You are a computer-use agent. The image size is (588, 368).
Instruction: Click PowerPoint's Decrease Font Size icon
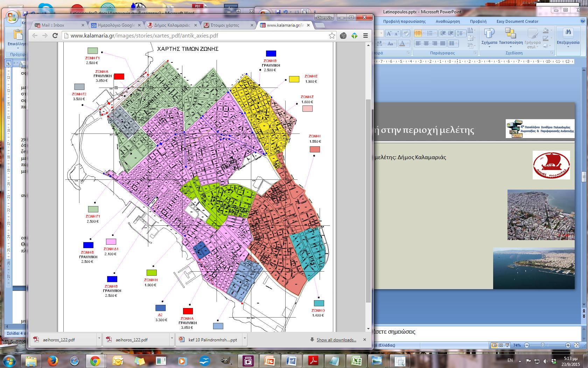397,33
